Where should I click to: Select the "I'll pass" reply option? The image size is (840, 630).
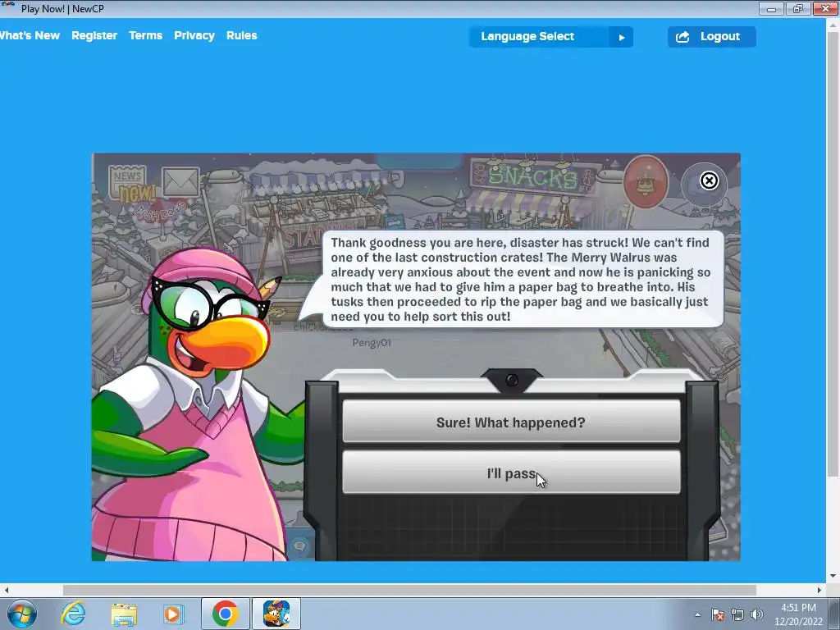coord(511,472)
